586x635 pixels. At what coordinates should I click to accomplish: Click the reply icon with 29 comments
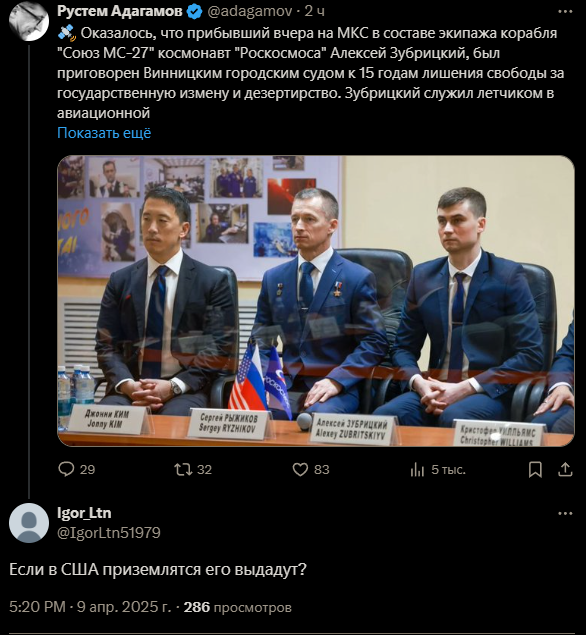(66, 469)
